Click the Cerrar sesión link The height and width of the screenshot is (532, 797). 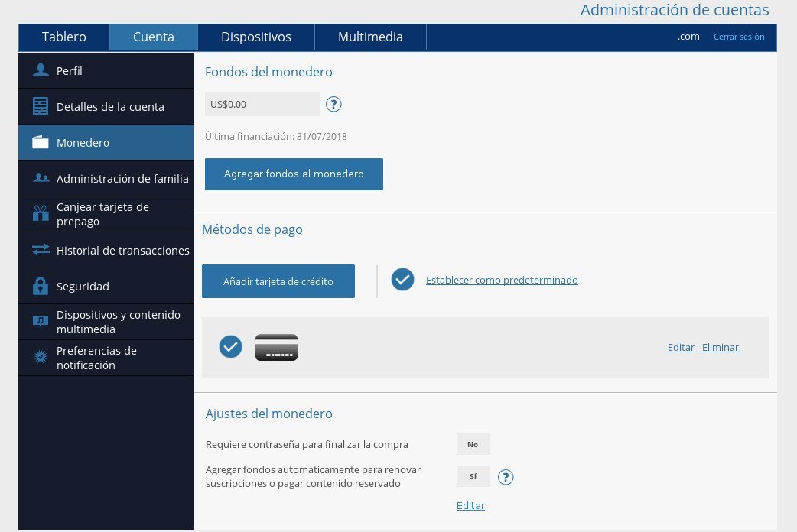tap(739, 37)
